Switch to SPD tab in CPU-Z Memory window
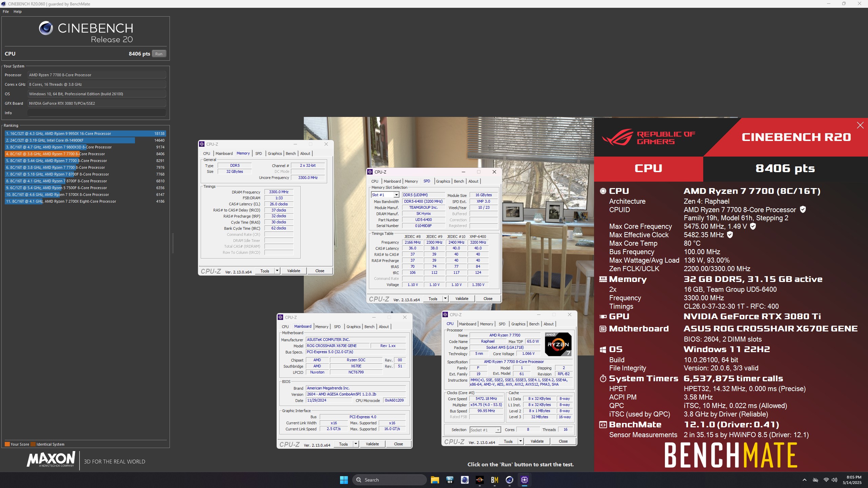This screenshot has width=868, height=488. coord(259,154)
